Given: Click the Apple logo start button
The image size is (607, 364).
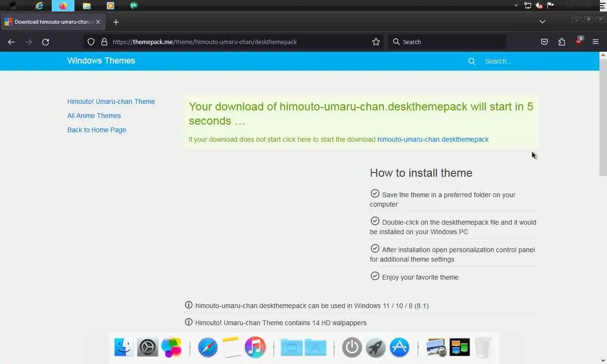Looking at the screenshot, I should (x=13, y=6).
